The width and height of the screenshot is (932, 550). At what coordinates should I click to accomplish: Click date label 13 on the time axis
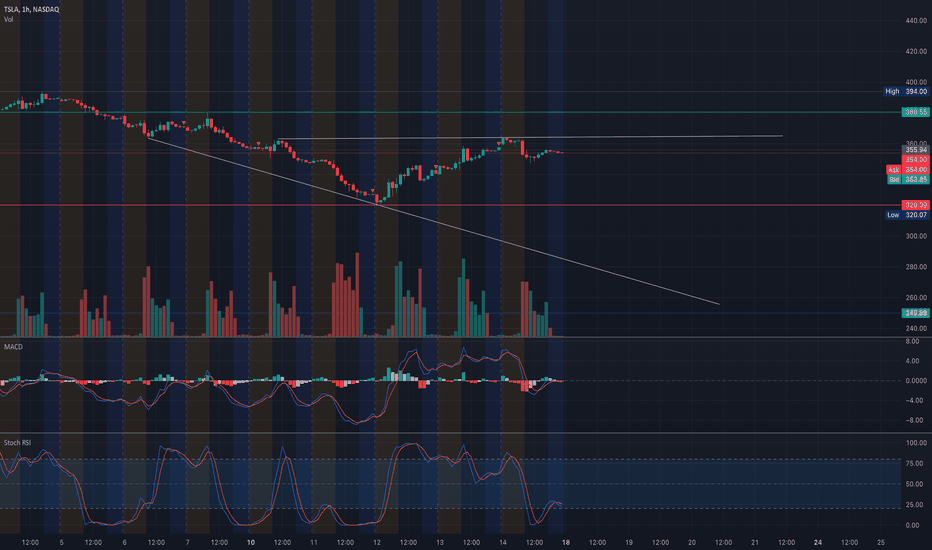point(439,543)
